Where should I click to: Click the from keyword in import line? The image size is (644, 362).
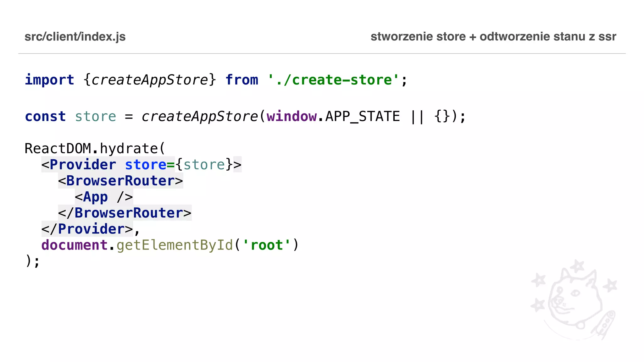pos(242,80)
